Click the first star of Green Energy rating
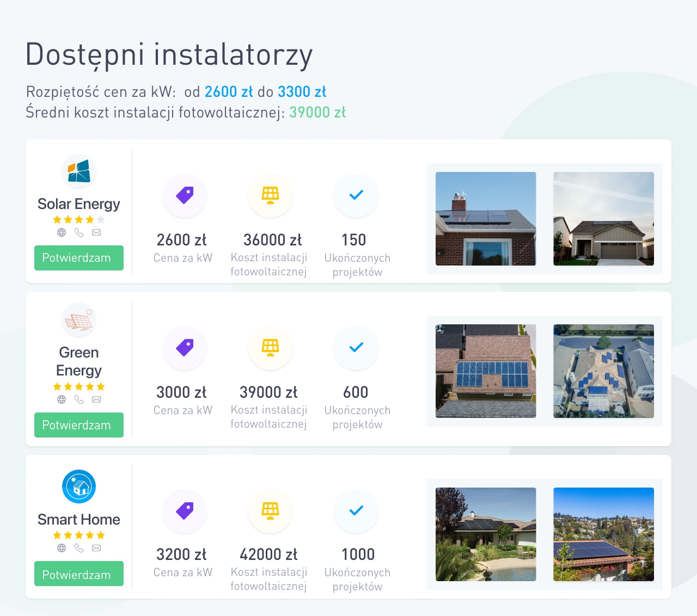Screen dimensions: 697x616 [x=56, y=386]
